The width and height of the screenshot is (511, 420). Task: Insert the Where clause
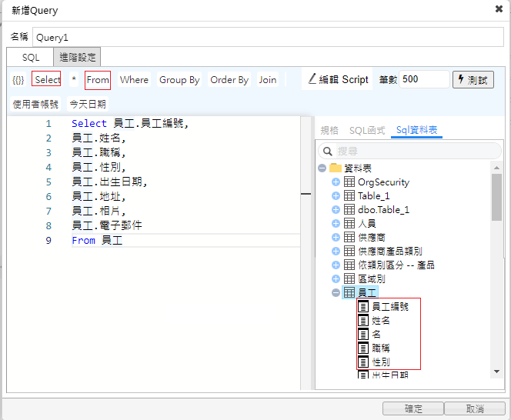(x=134, y=80)
